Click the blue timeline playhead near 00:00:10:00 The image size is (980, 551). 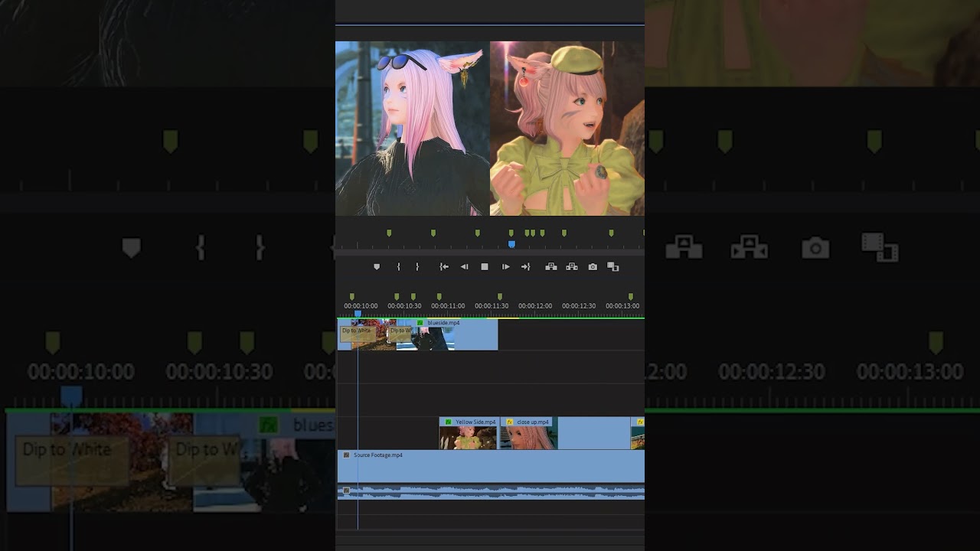(x=358, y=314)
